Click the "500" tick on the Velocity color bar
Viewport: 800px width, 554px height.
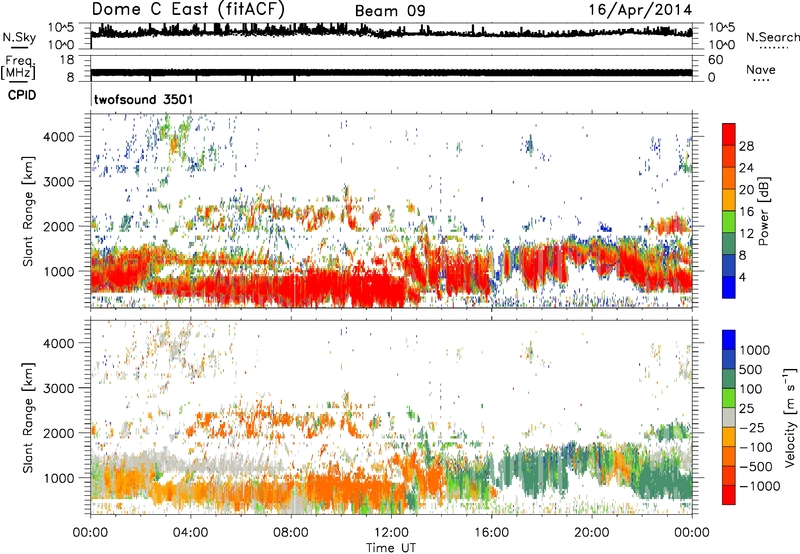(x=751, y=369)
